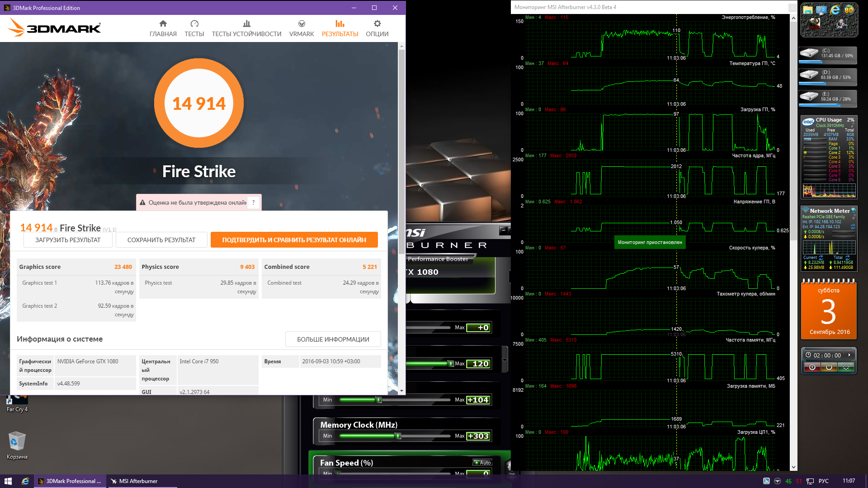
Task: Open the ТЕСТЫ УСТОЙЧИВОСТИ stress tests icon
Action: coord(246,24)
